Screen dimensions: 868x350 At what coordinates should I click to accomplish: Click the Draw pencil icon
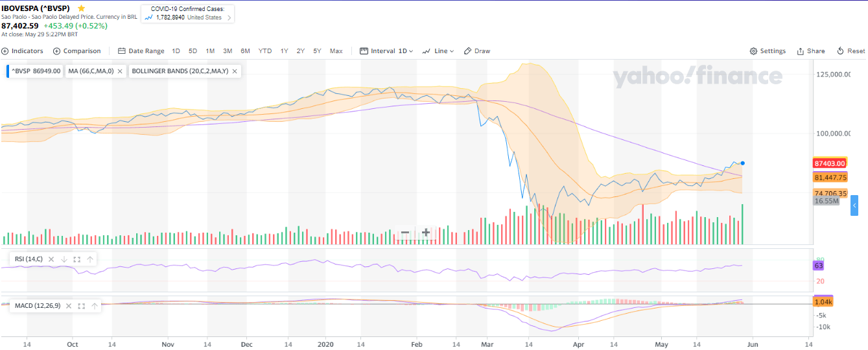click(467, 51)
